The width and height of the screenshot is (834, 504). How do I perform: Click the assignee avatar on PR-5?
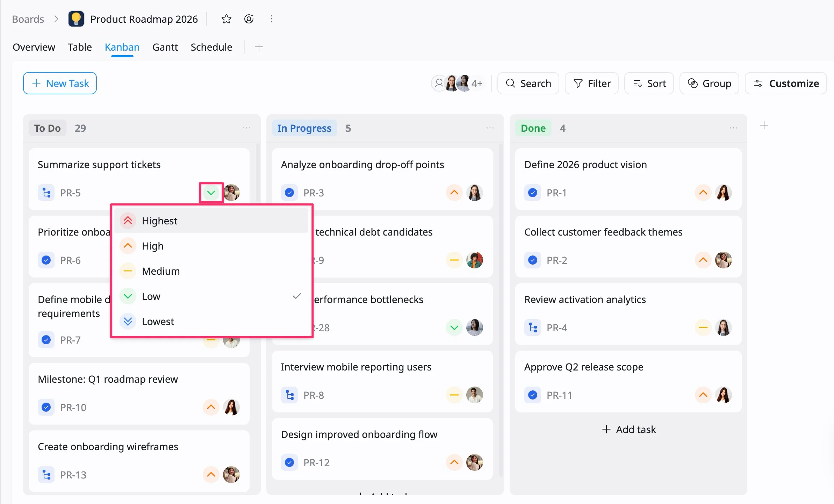pos(231,193)
